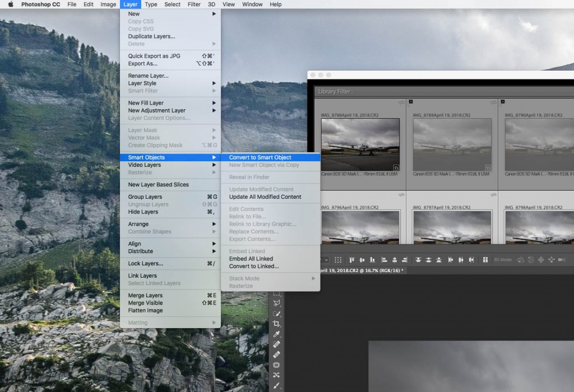The height and width of the screenshot is (392, 574).
Task: Click Align Top Edges icon
Action: (351, 260)
